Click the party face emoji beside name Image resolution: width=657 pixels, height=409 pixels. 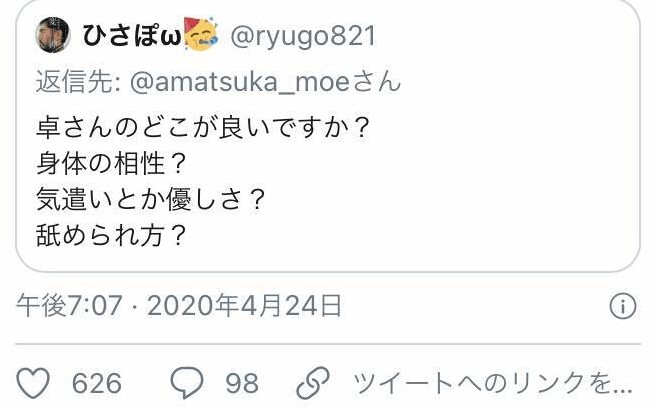(x=201, y=34)
